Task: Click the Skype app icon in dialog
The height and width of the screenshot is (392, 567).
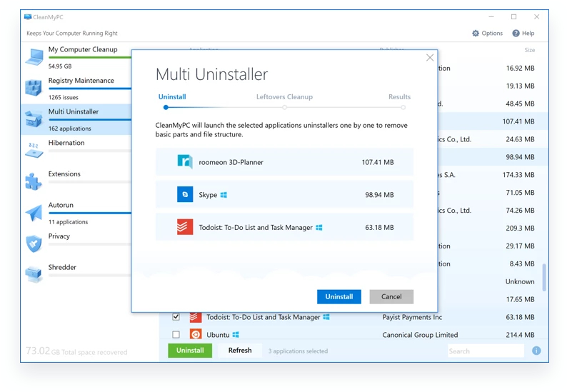Action: [185, 194]
